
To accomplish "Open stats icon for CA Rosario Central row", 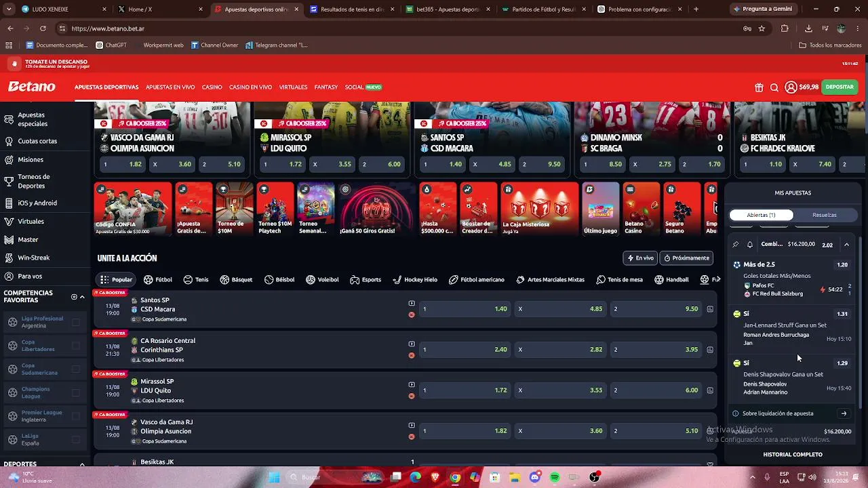I will click(710, 350).
